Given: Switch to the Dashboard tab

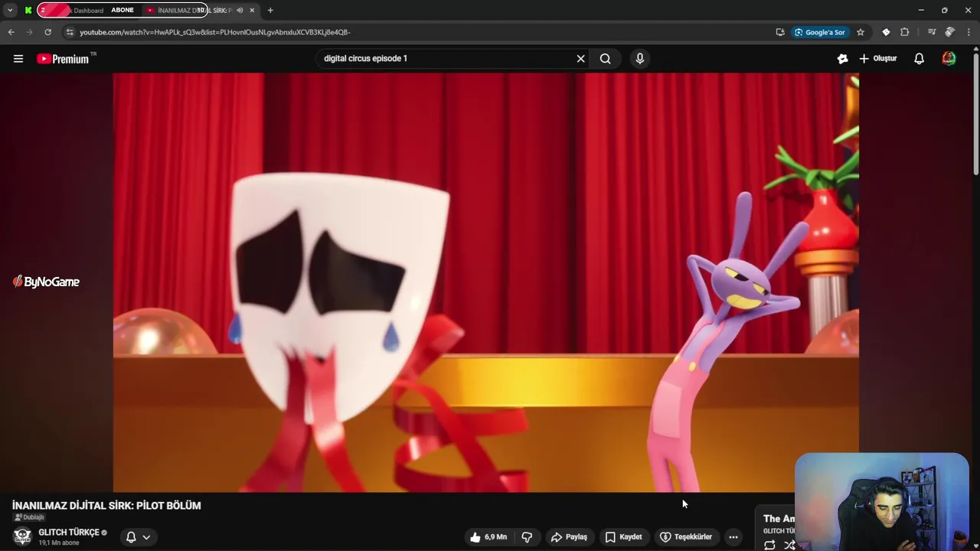Looking at the screenshot, I should [88, 10].
